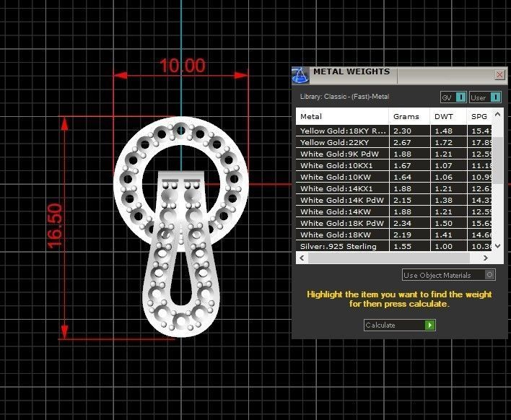The height and width of the screenshot is (420, 511).
Task: Click the Calculate button
Action: coord(400,325)
